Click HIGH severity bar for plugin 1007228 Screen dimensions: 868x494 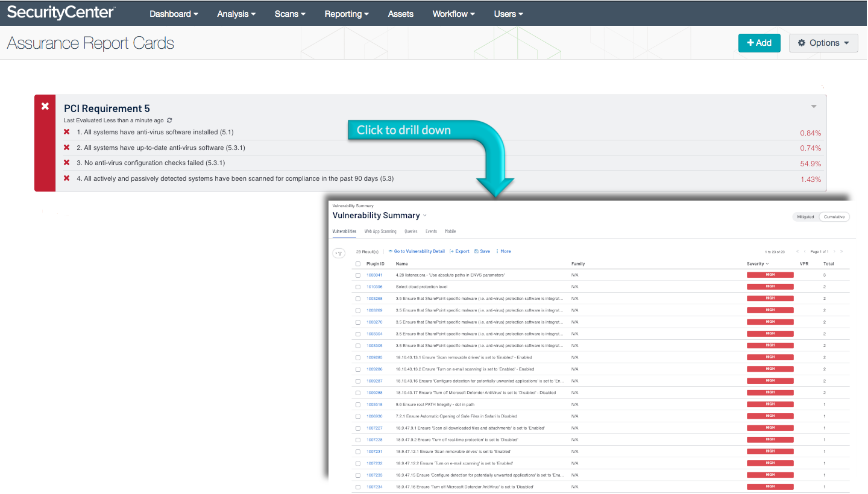pos(770,440)
